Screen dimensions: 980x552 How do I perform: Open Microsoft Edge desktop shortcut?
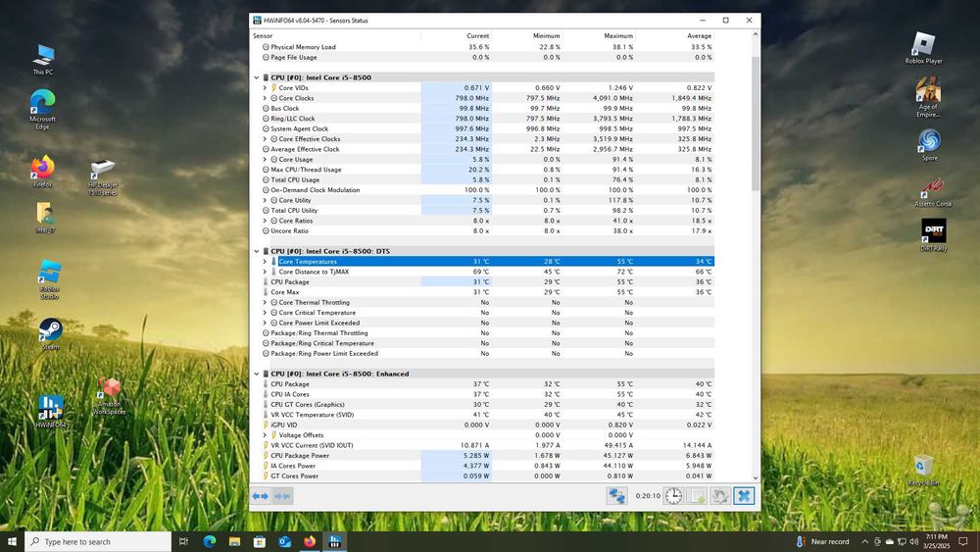point(42,110)
